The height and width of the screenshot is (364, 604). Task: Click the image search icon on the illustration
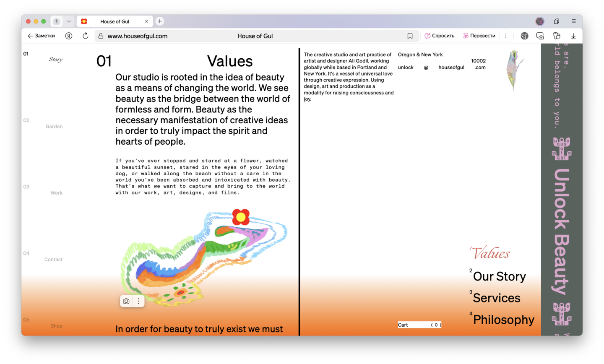coord(126,301)
